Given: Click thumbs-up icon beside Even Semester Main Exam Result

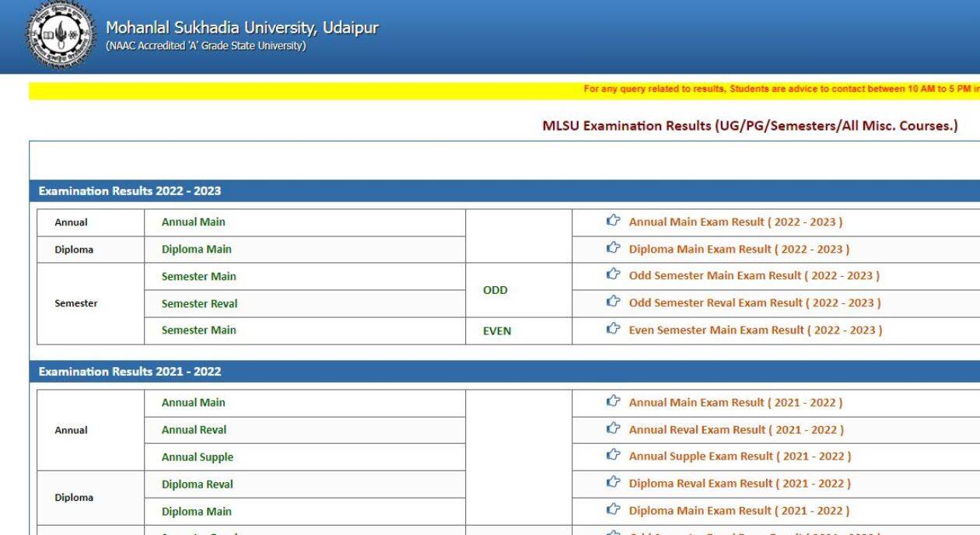Looking at the screenshot, I should pos(614,330).
